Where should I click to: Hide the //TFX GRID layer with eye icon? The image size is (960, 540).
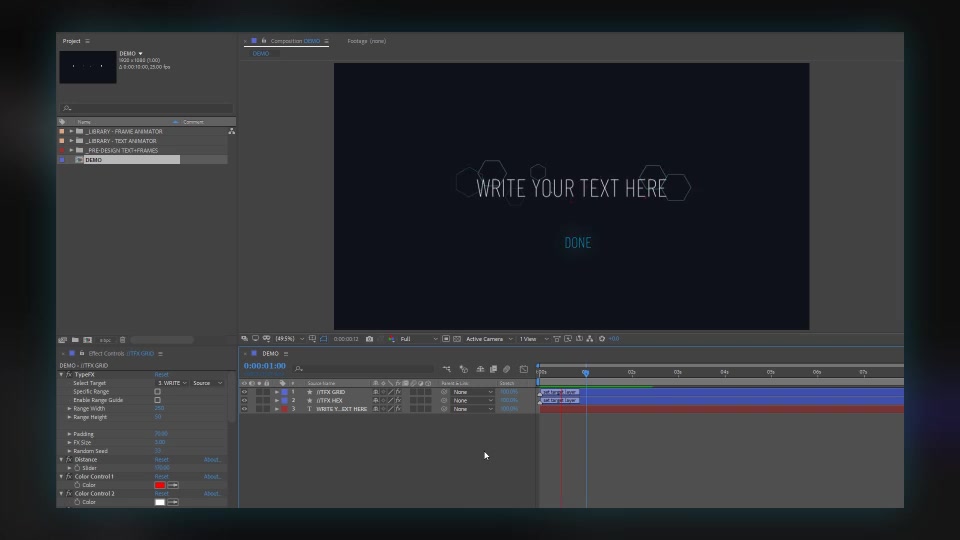click(x=244, y=392)
